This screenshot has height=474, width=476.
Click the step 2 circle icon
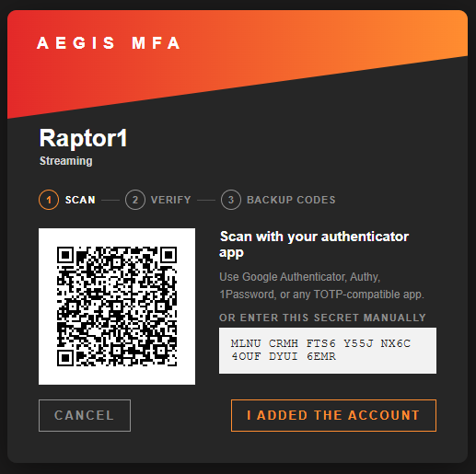pos(135,200)
